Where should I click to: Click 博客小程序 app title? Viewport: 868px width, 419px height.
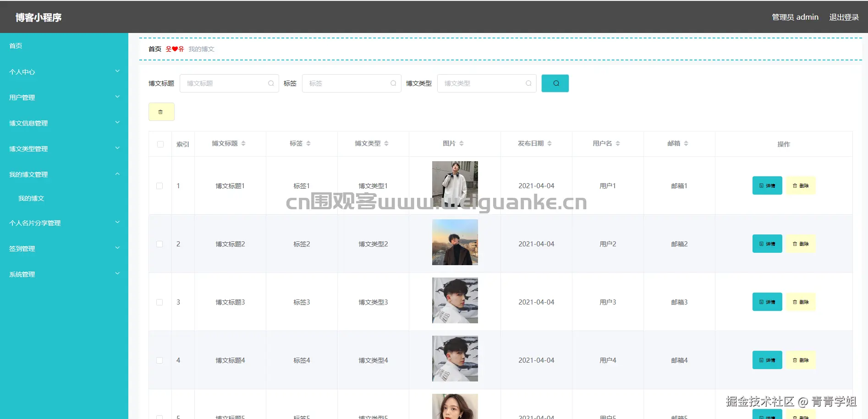click(38, 17)
